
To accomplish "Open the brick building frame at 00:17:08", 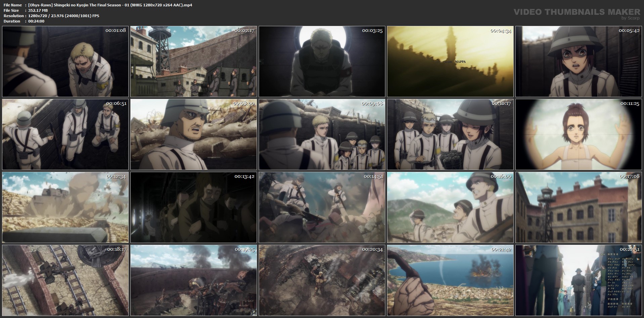I will tap(579, 207).
